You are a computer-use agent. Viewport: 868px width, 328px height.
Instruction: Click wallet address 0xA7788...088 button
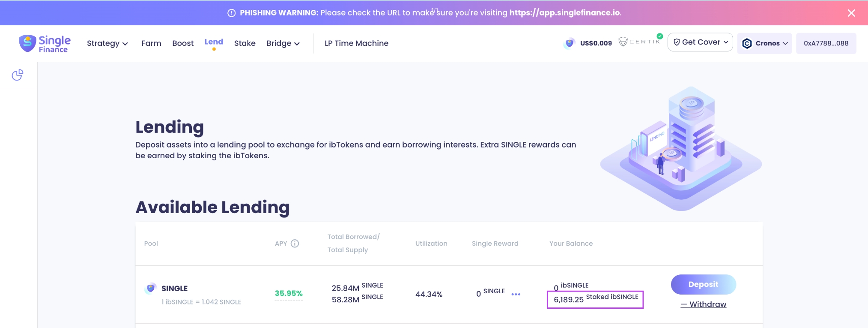[826, 43]
